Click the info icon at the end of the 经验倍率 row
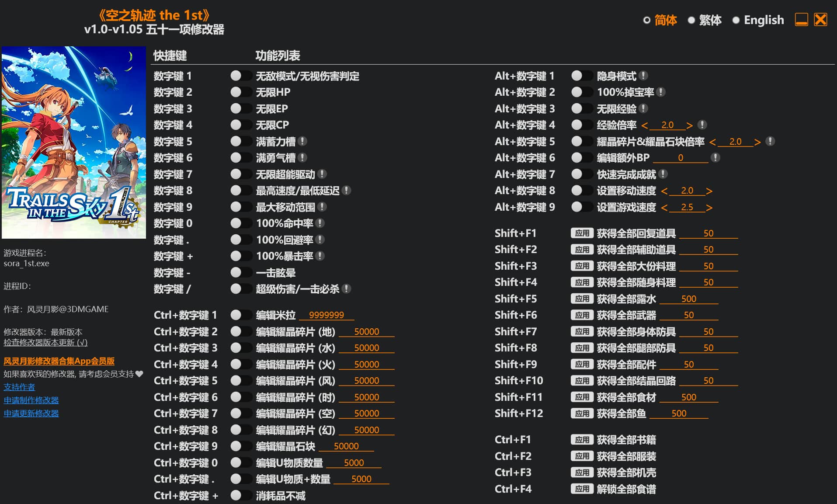The width and height of the screenshot is (837, 504). pyautogui.click(x=702, y=125)
